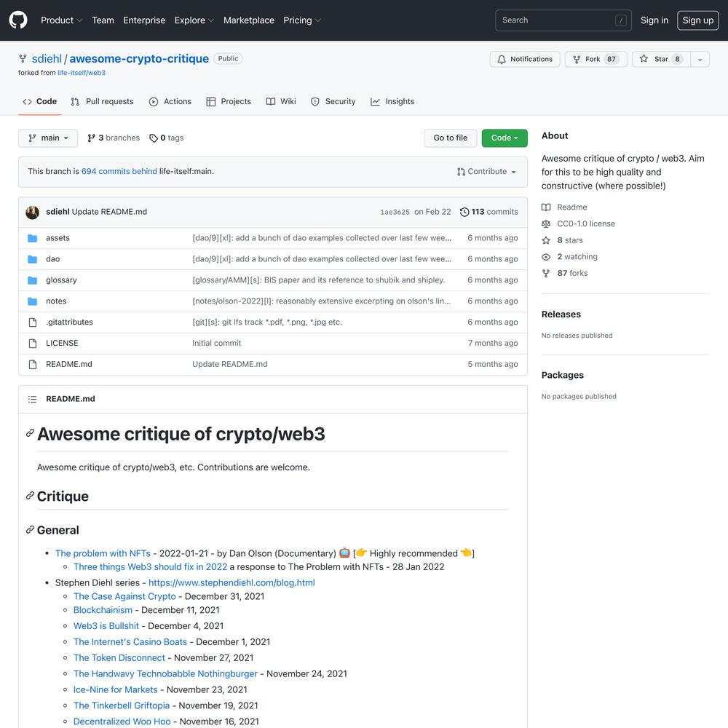Star the repository with Star button
Screen dimensions: 728x728
(661, 59)
